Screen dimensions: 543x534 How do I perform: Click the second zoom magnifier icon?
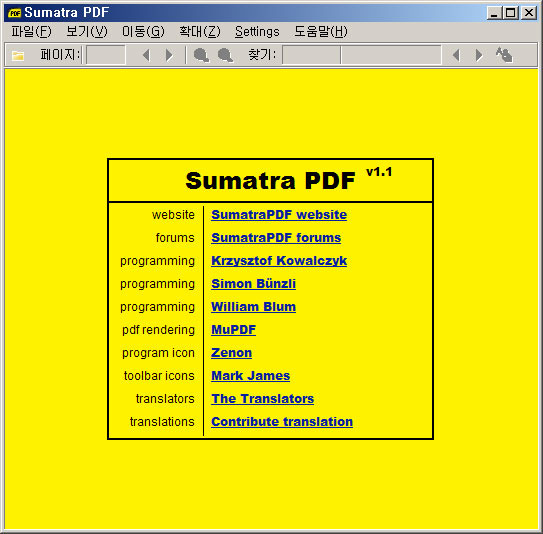(x=225, y=55)
